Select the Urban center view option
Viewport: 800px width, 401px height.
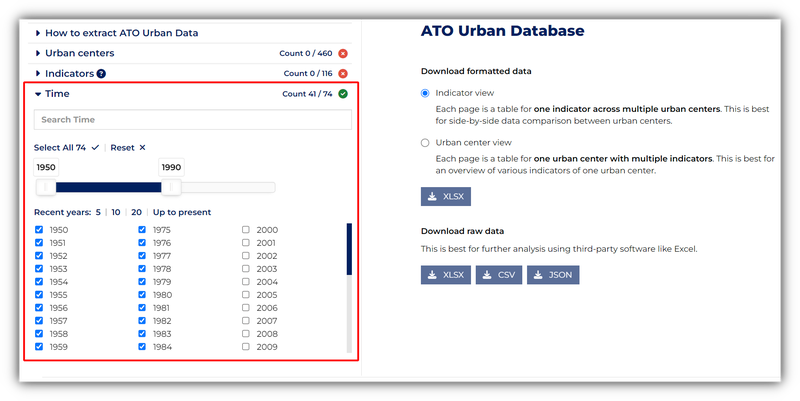426,143
